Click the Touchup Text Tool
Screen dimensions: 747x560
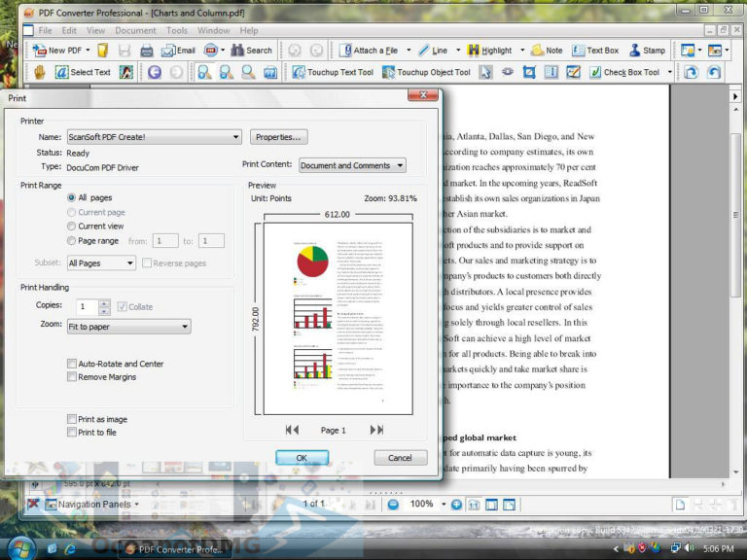(333, 72)
